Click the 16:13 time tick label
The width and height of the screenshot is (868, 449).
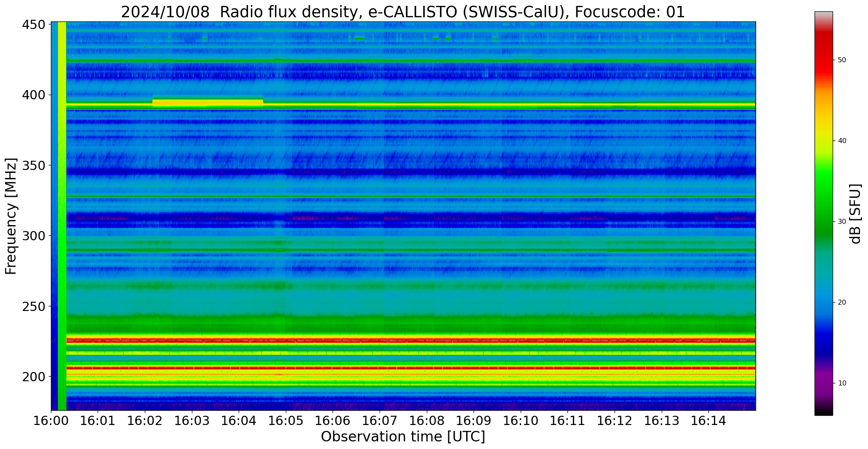(x=662, y=420)
